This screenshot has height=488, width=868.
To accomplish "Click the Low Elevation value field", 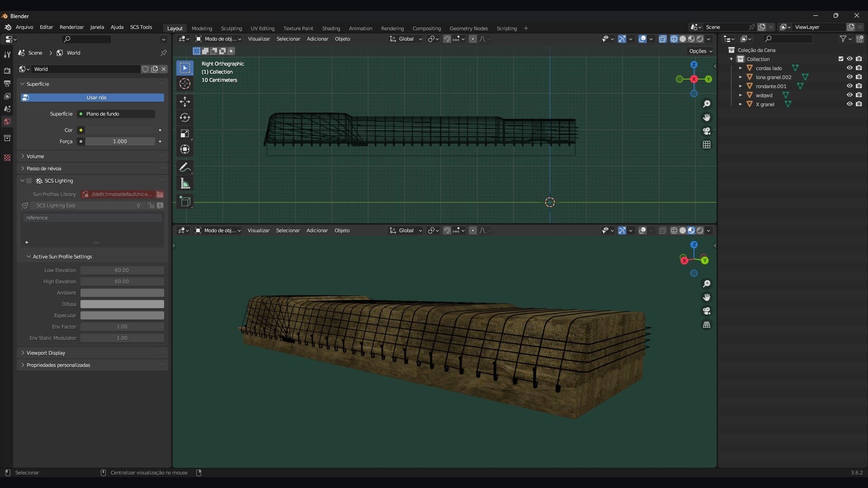I will click(122, 270).
